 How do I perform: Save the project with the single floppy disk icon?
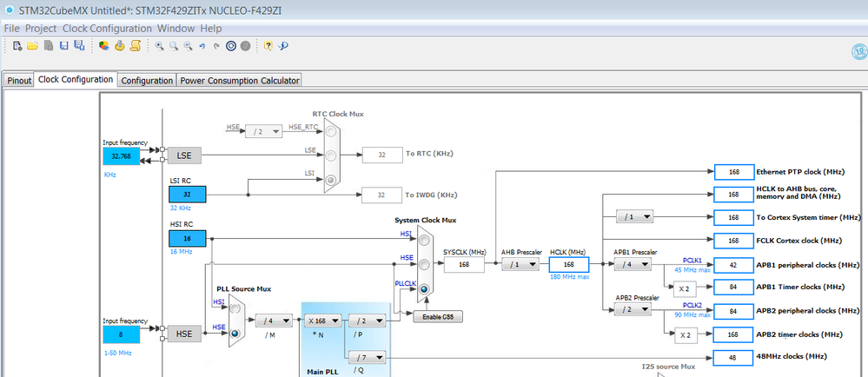63,46
